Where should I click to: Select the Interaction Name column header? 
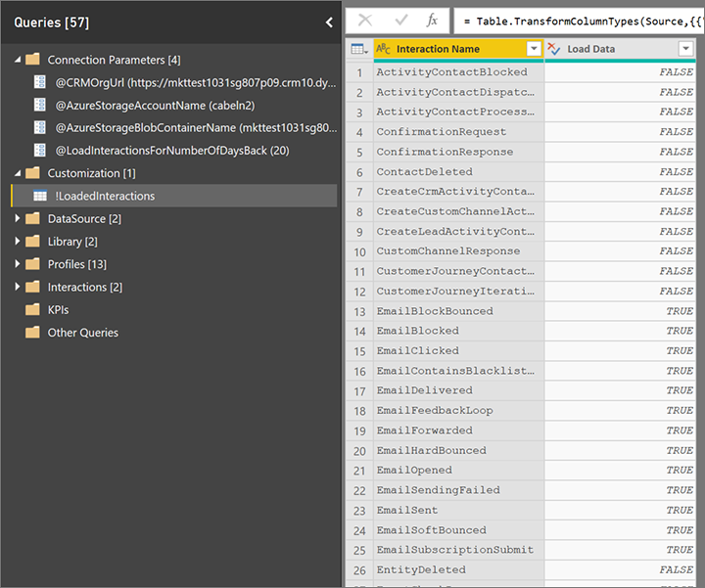458,49
